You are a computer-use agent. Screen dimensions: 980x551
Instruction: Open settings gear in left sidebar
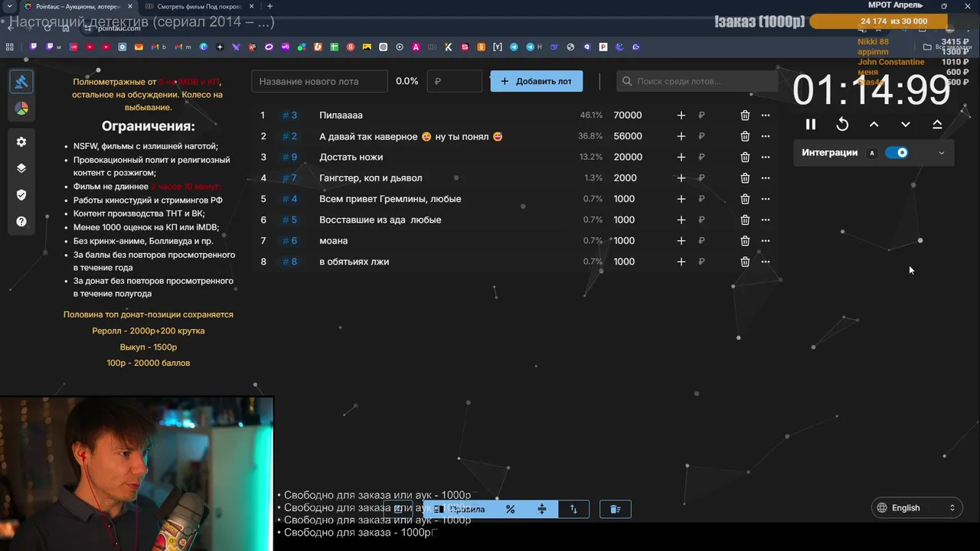pos(21,142)
